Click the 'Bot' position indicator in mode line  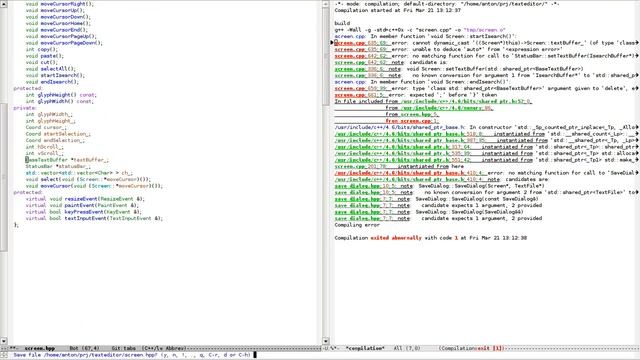click(74, 349)
